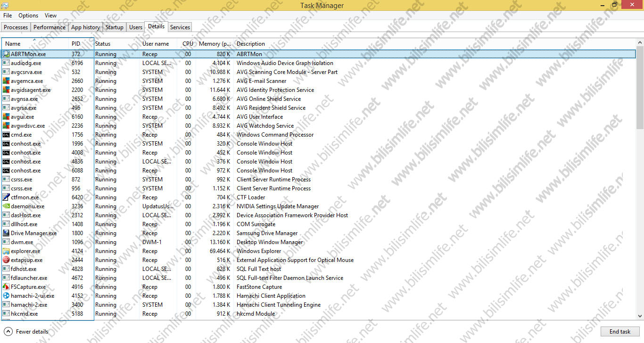Sort by the User name column header
644x343 pixels.
tap(159, 44)
